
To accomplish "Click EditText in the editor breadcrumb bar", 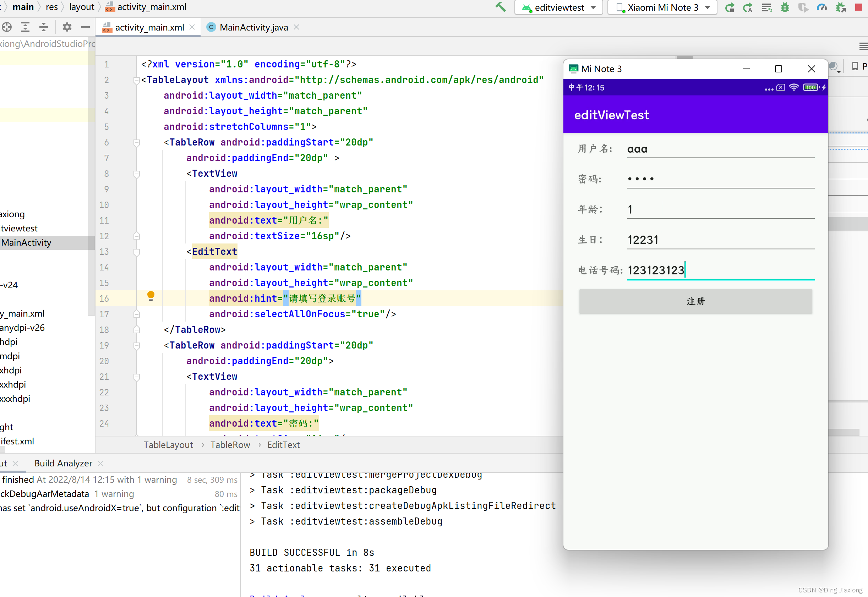I will coord(283,445).
